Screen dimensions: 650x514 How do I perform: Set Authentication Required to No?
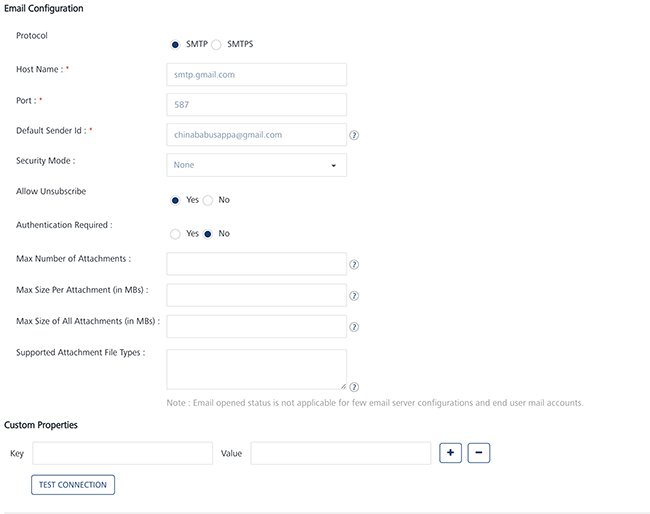pyautogui.click(x=208, y=234)
